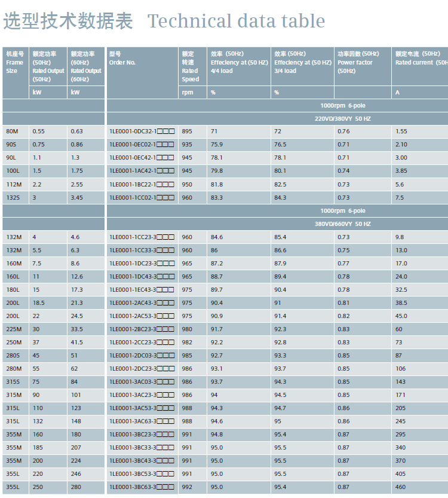Click the 992 rpm rated speed cell
This screenshot has height=498, width=448.
[x=192, y=487]
